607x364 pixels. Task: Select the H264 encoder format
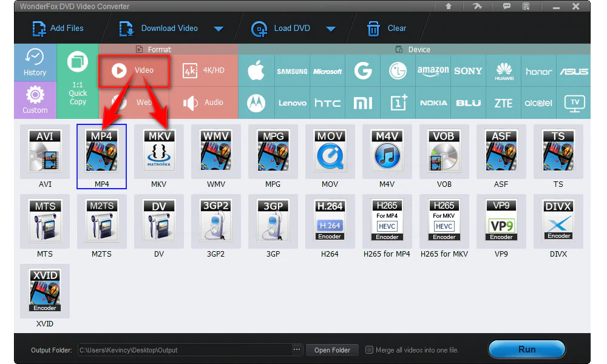pos(330,221)
